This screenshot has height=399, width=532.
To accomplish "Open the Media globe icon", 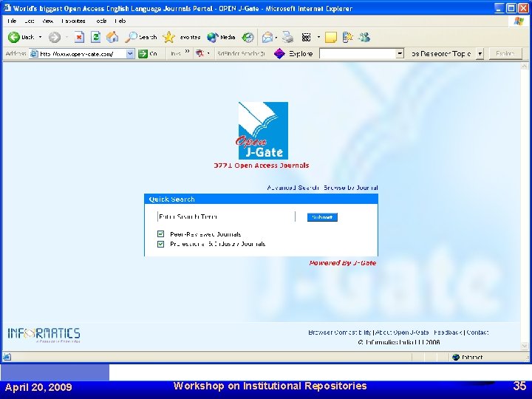I will coord(213,37).
